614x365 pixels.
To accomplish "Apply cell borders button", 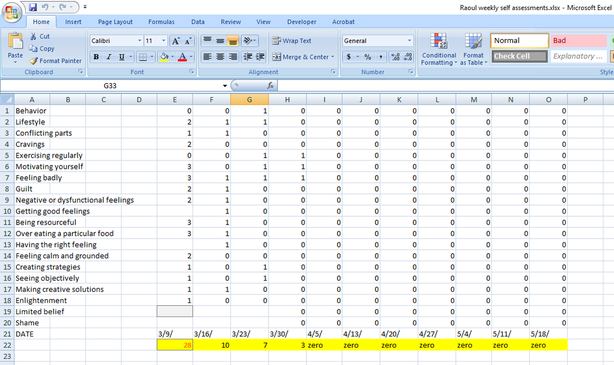I will [143, 57].
